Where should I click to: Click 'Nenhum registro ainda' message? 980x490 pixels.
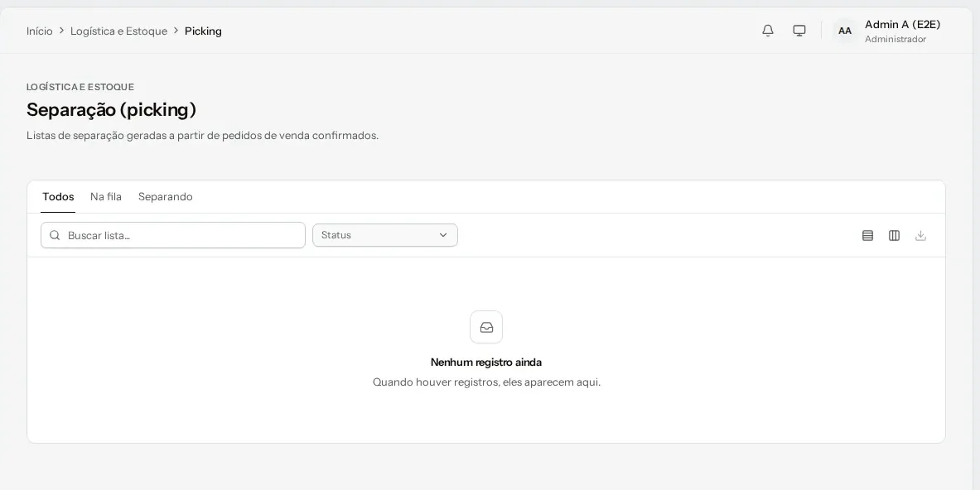tap(486, 362)
